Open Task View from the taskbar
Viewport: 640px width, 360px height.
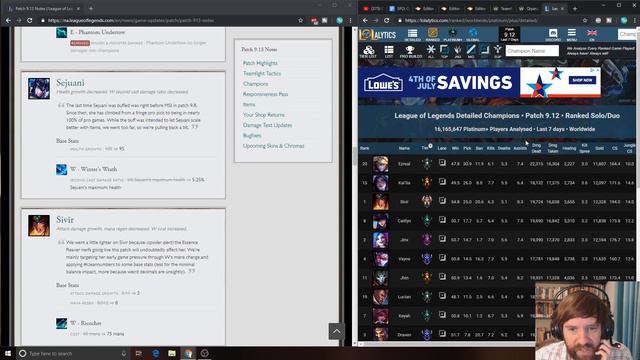click(138, 353)
